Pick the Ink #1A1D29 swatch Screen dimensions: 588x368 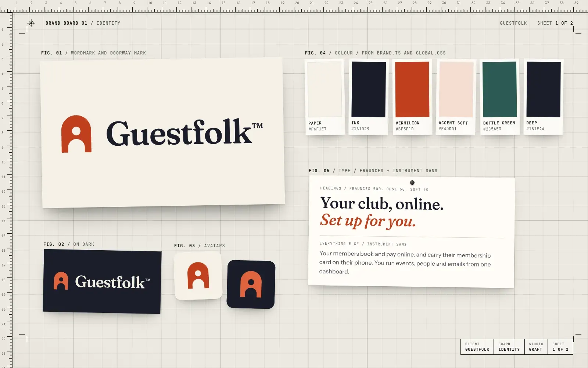(x=369, y=97)
